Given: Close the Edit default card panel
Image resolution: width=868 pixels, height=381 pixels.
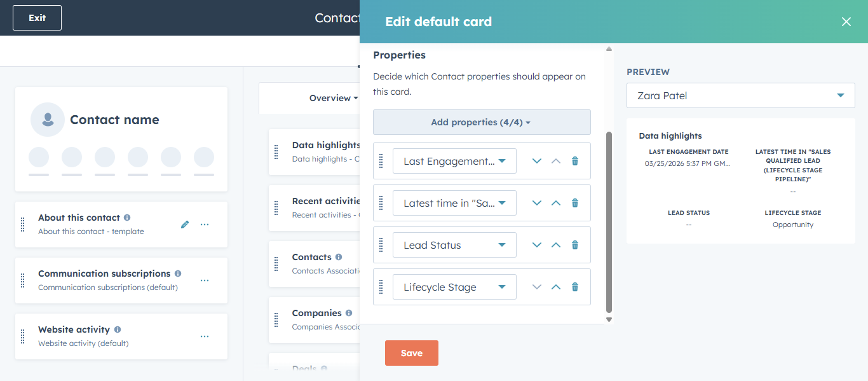Looking at the screenshot, I should coord(846,21).
